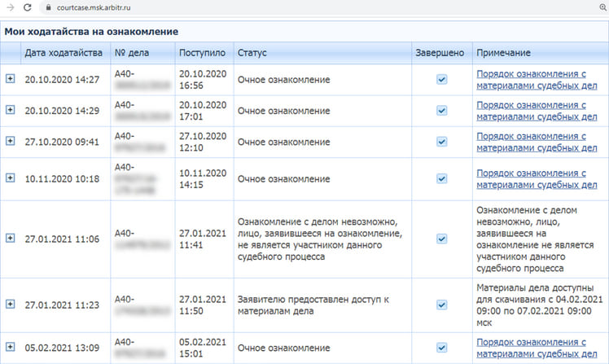Select the date cell 27.01.2021 11:06

point(62,239)
